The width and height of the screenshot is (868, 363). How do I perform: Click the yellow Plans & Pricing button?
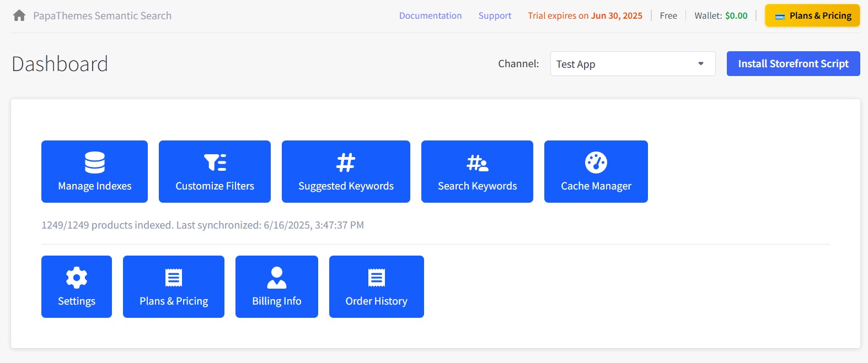(812, 15)
